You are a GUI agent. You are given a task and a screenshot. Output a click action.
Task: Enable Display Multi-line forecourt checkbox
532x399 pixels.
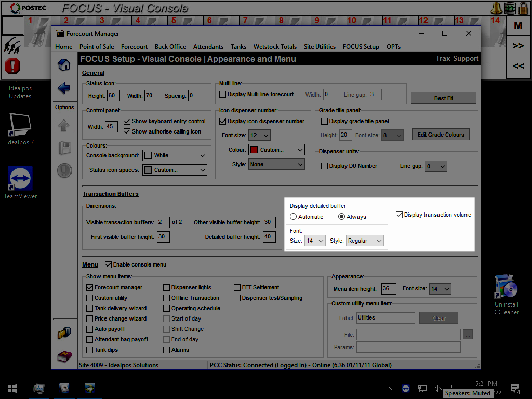pos(223,95)
